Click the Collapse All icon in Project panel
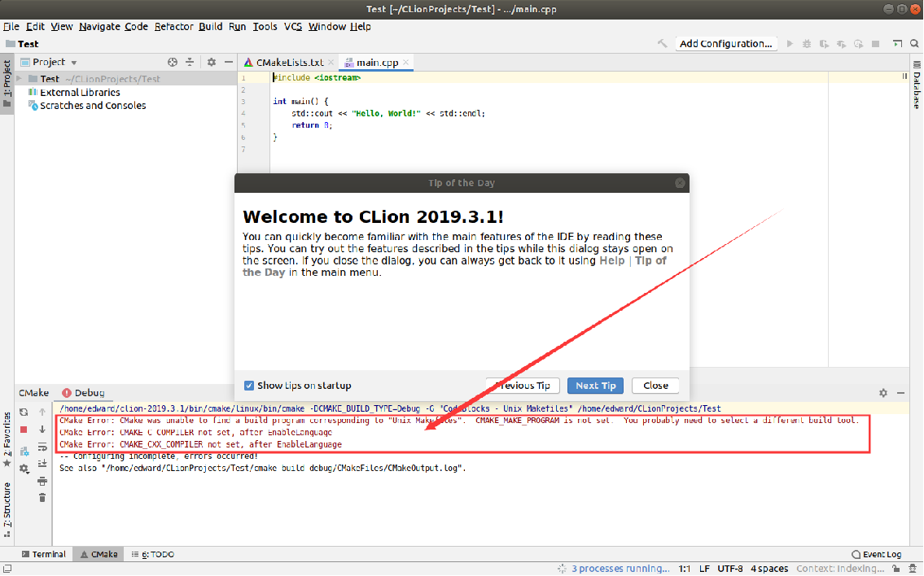 point(190,62)
